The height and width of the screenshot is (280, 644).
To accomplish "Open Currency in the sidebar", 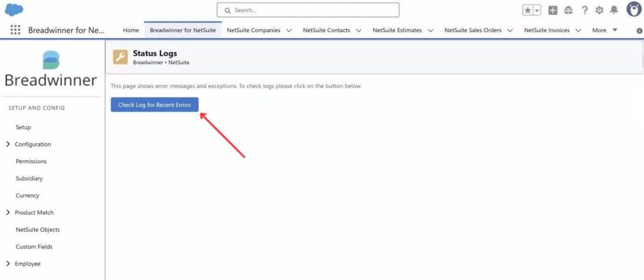I will [x=28, y=195].
